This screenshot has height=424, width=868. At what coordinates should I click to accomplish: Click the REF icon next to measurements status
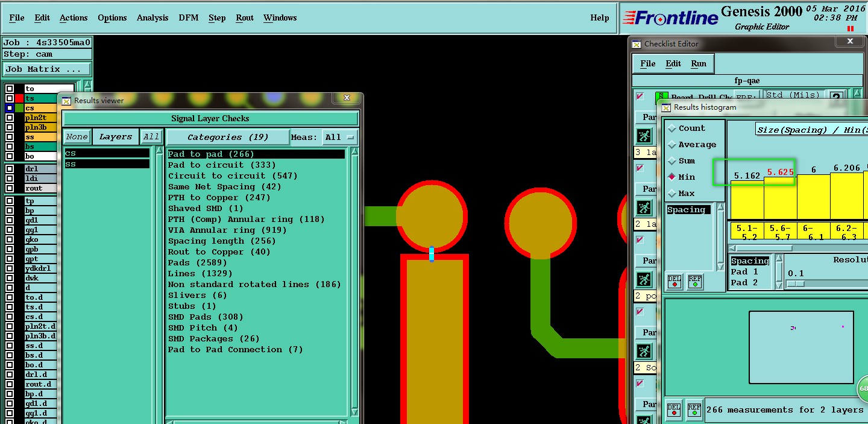(x=694, y=410)
